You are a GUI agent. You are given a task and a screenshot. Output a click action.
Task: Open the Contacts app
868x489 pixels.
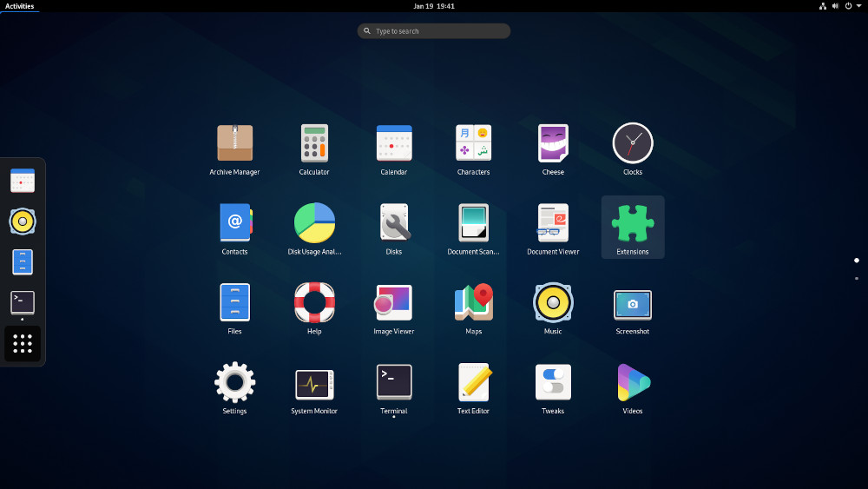pos(234,228)
